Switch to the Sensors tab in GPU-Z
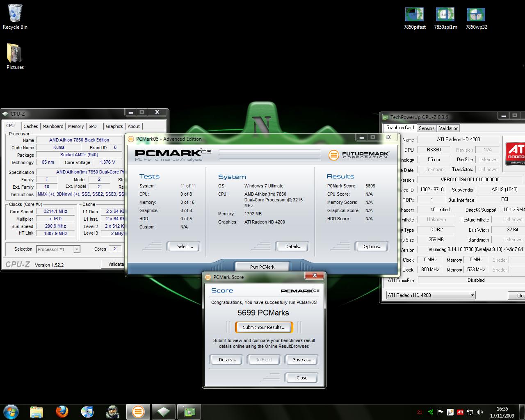This screenshot has height=420, width=525. click(427, 128)
